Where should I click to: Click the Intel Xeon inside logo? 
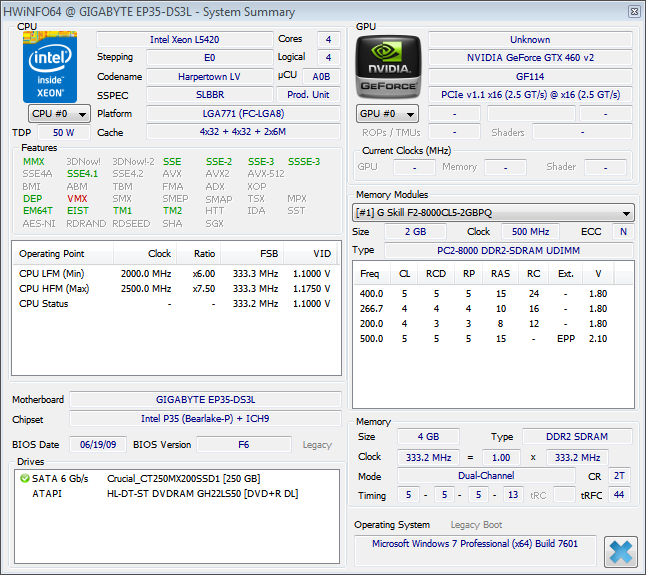50,67
